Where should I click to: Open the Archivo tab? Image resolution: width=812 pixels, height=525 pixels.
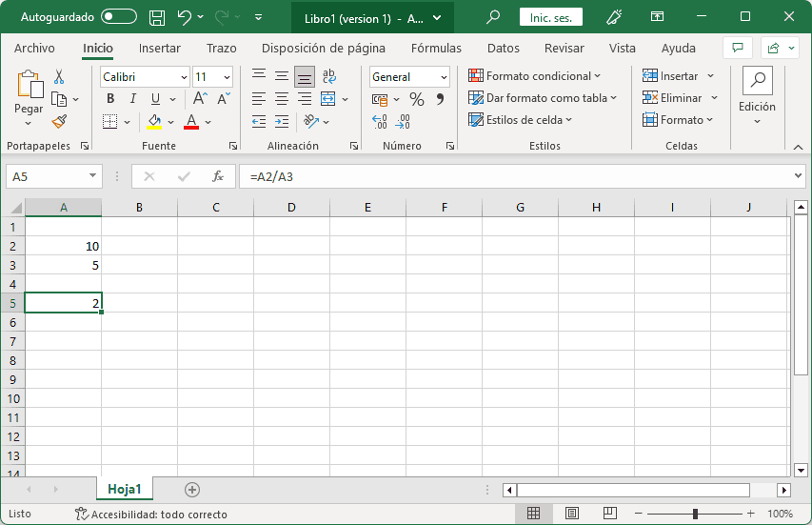pyautogui.click(x=34, y=49)
